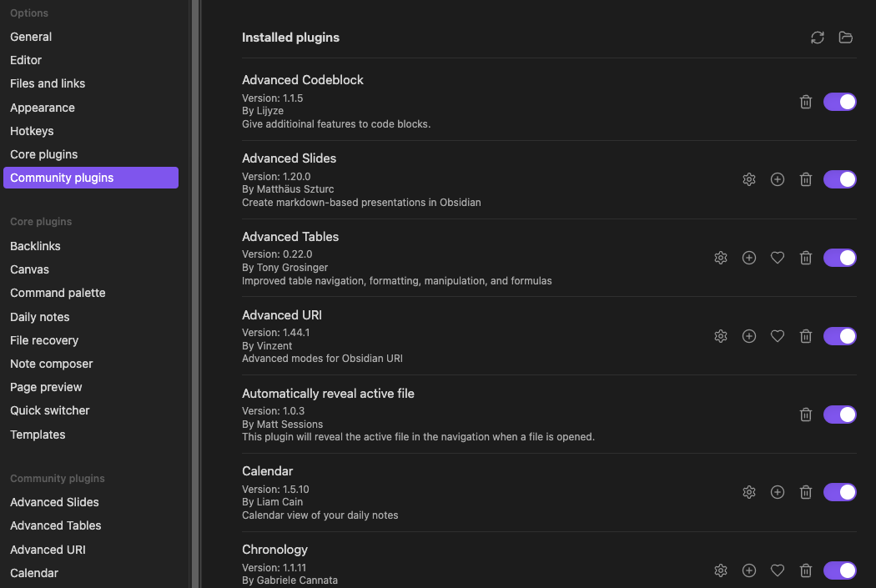The width and height of the screenshot is (876, 588).
Task: Add hotkey for Advanced Tables plus icon
Action: tap(749, 258)
